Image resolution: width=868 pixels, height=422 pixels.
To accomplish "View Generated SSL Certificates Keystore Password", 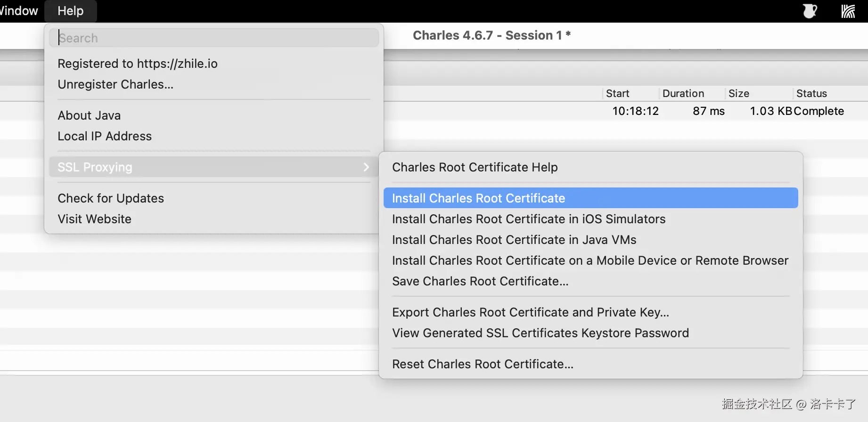I will pos(591,333).
